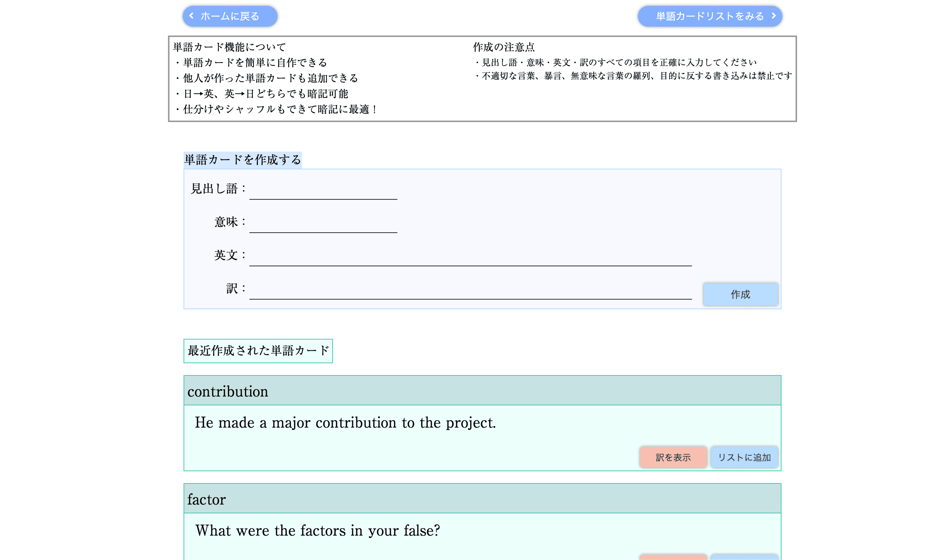Click the back chevron icon on home button
This screenshot has height=560, width=931.
coord(192,16)
